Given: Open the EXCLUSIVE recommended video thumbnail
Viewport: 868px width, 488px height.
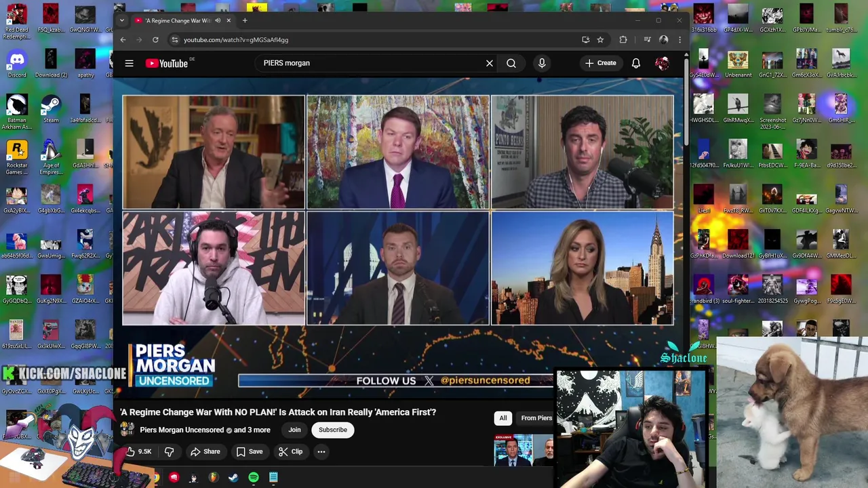Looking at the screenshot, I should [x=524, y=450].
